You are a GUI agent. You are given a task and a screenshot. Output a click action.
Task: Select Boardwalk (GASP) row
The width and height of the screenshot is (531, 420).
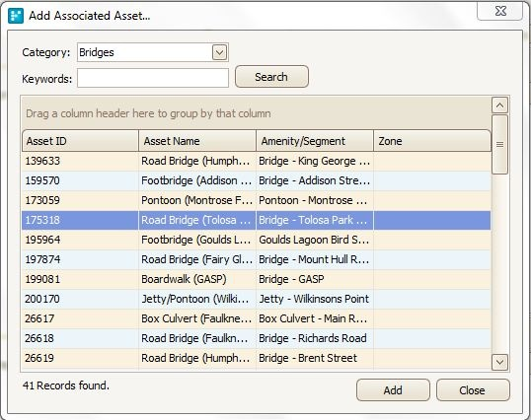click(x=257, y=279)
